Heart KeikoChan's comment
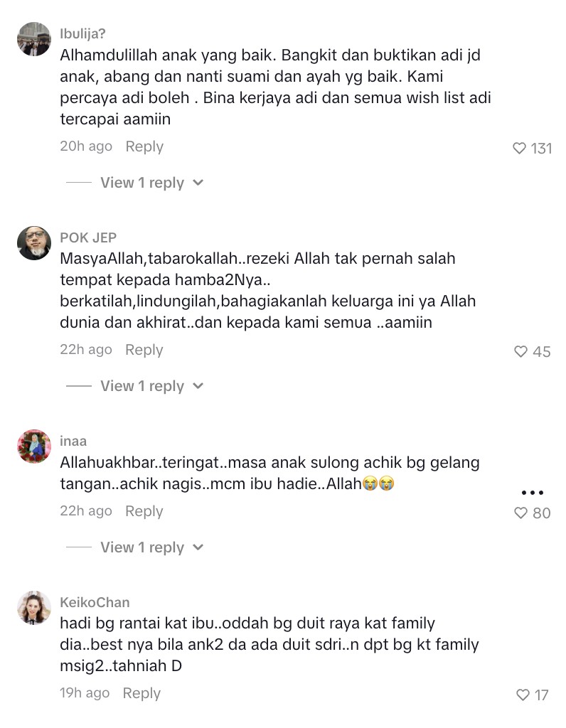566x728 pixels. click(523, 695)
